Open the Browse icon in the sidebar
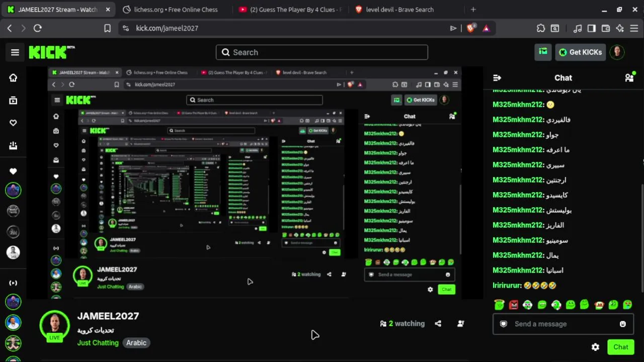644x362 pixels. tap(13, 101)
